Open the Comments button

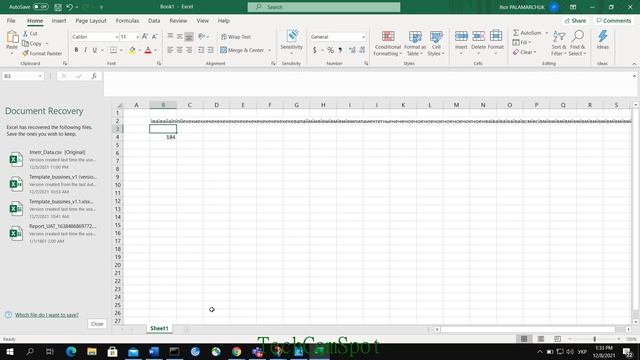(x=614, y=20)
